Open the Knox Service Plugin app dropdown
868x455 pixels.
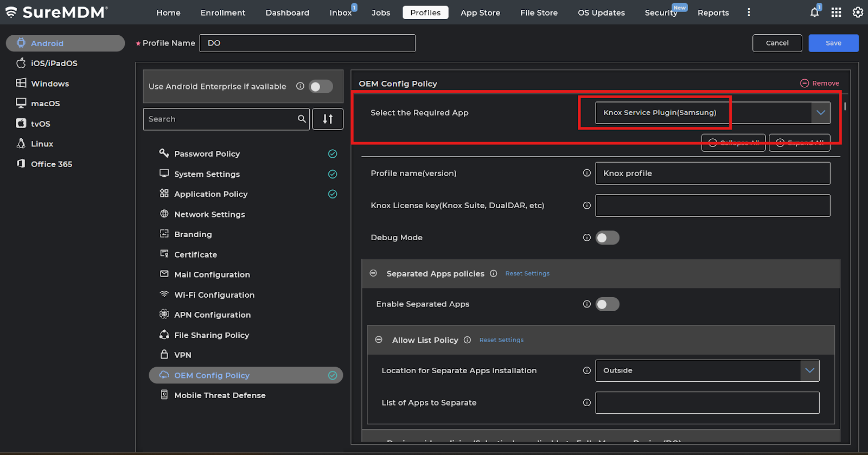820,113
